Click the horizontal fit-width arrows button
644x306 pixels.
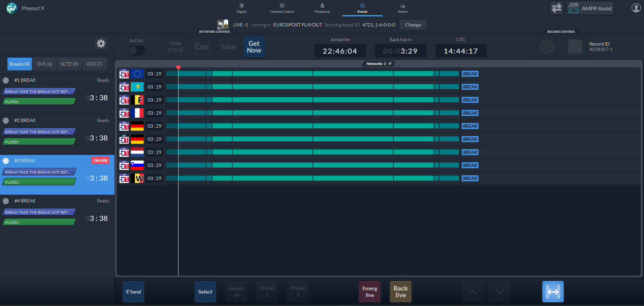(x=553, y=292)
